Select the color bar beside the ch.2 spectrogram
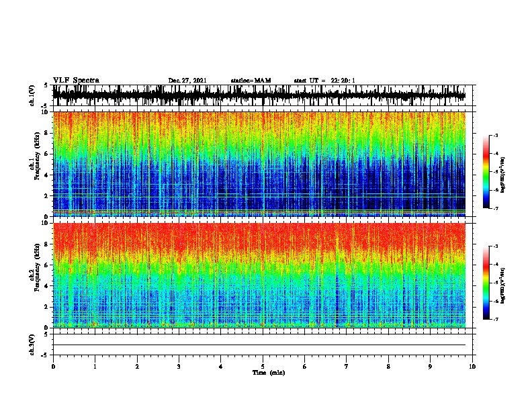Image resolution: width=532 pixels, height=411 pixels. tap(486, 283)
